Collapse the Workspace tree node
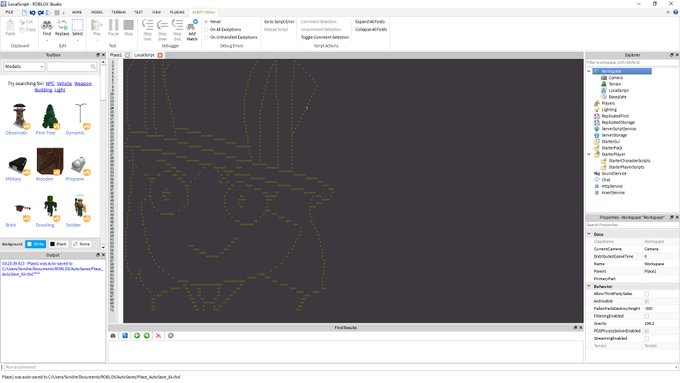 tap(588, 71)
